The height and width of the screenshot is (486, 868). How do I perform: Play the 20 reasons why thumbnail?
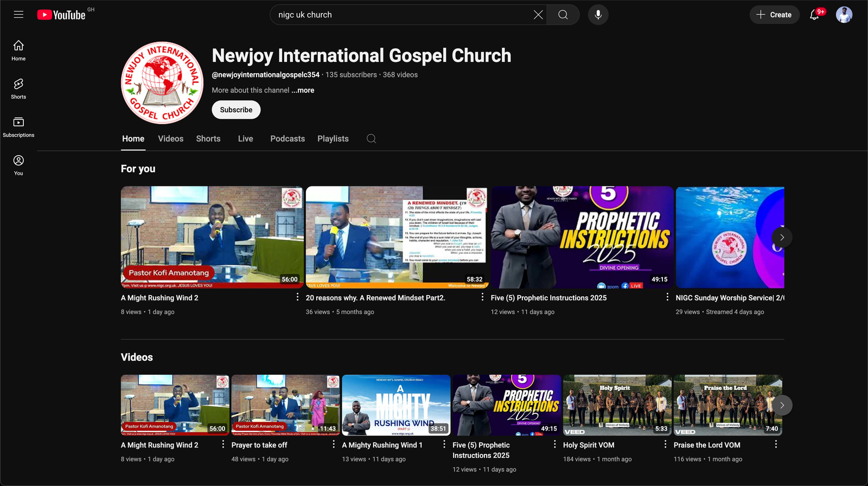(x=397, y=237)
